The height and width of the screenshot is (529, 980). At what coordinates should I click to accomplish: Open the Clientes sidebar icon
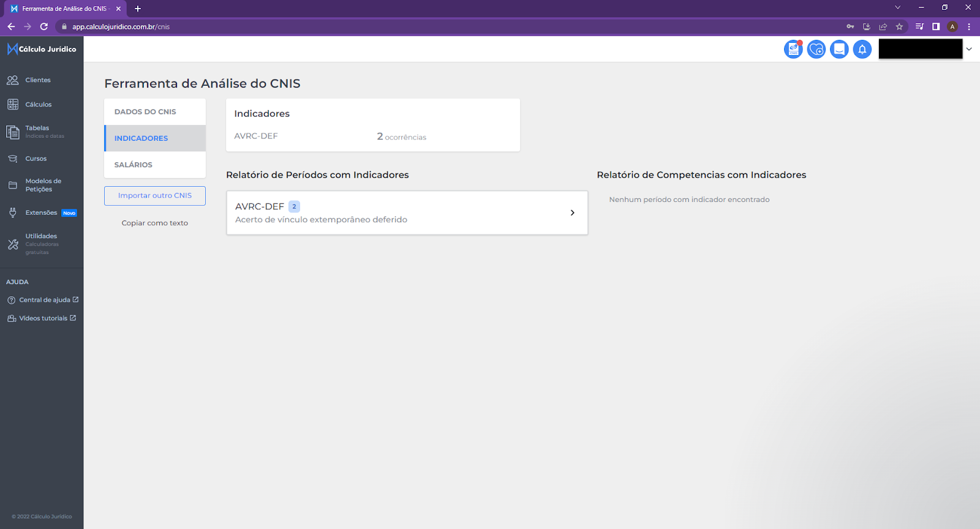coord(12,80)
